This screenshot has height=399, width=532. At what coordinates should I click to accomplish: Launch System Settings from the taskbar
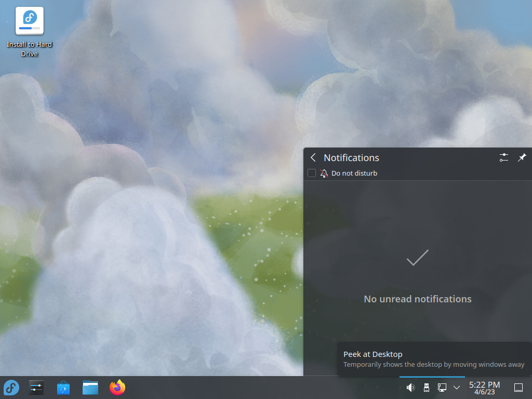coord(36,388)
